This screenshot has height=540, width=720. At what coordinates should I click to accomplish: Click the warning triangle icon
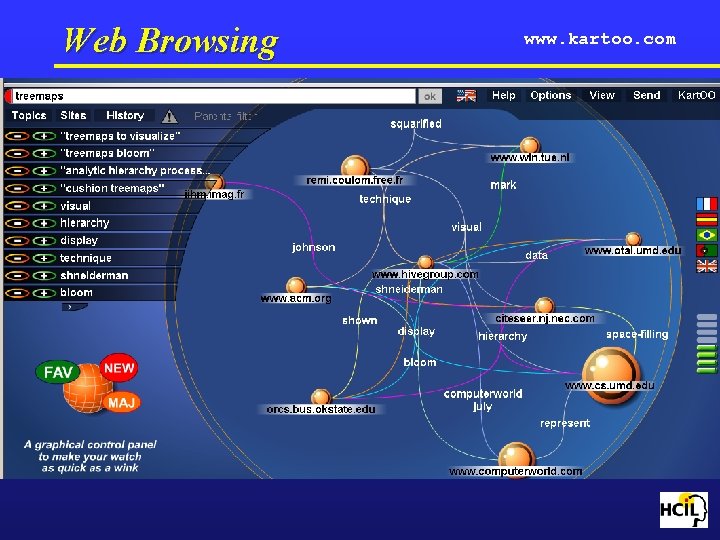170,117
